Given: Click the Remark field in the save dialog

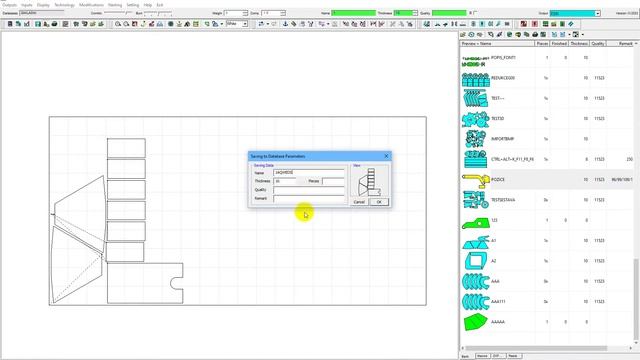Looking at the screenshot, I should point(309,198).
